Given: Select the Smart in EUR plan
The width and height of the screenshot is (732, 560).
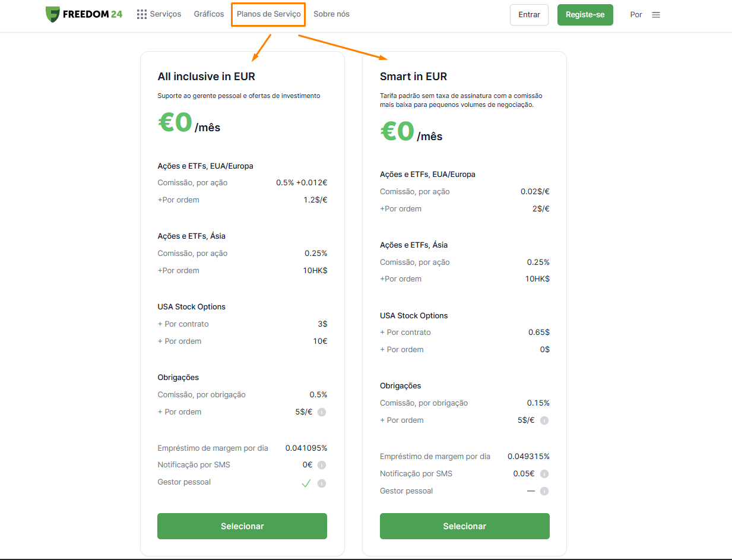Looking at the screenshot, I should [464, 526].
